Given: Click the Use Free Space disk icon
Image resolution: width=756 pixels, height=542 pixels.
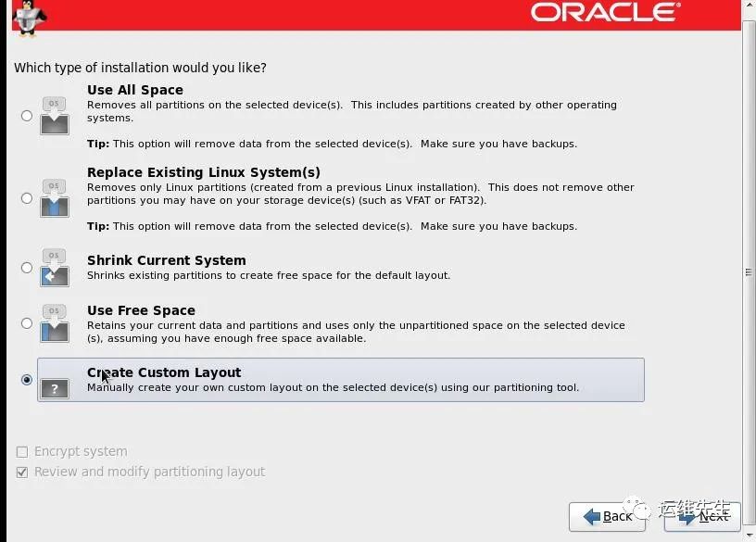Looking at the screenshot, I should pos(55,323).
